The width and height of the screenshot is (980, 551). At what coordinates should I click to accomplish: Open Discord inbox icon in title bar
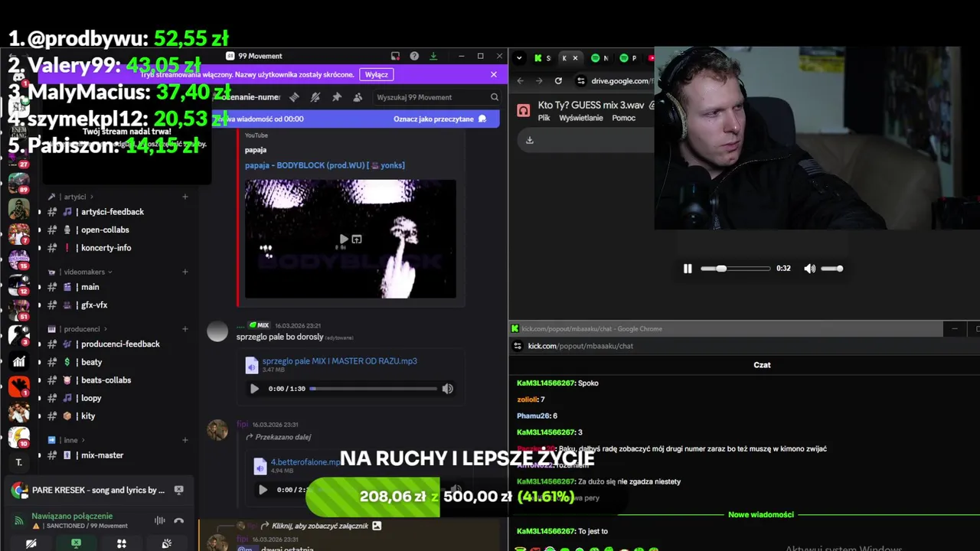[395, 56]
